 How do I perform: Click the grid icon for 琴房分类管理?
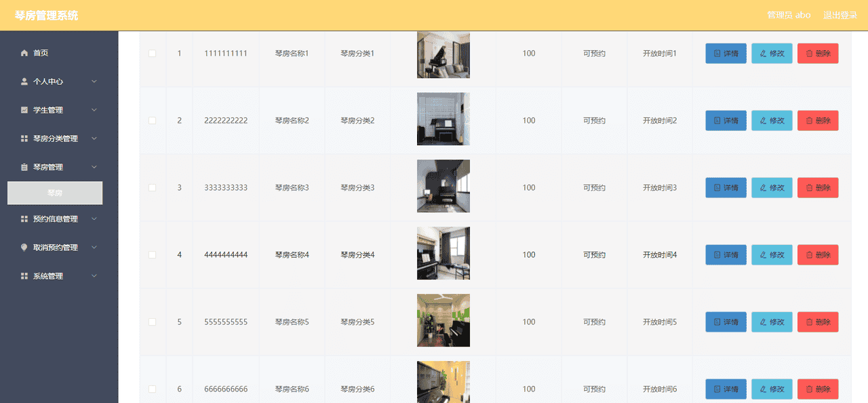point(24,138)
